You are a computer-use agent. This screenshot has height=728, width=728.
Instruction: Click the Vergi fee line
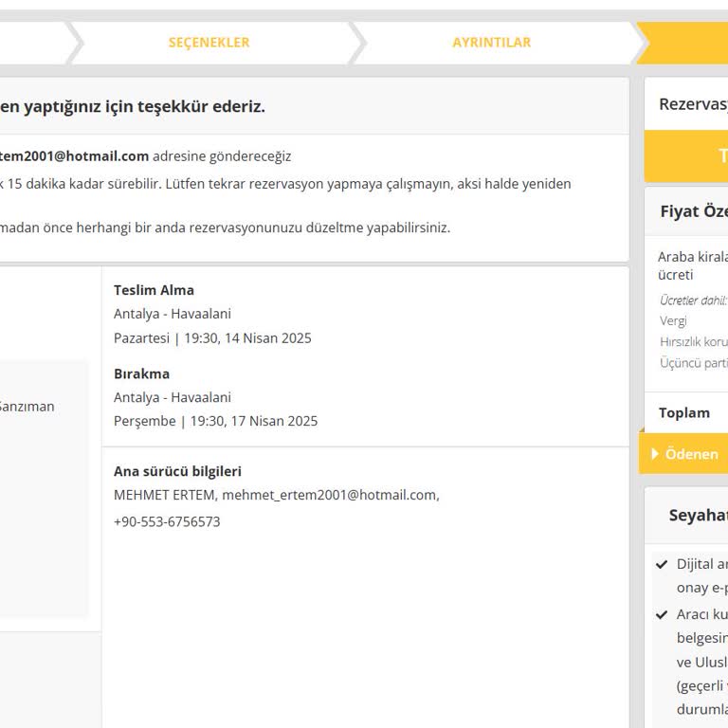coord(673,321)
